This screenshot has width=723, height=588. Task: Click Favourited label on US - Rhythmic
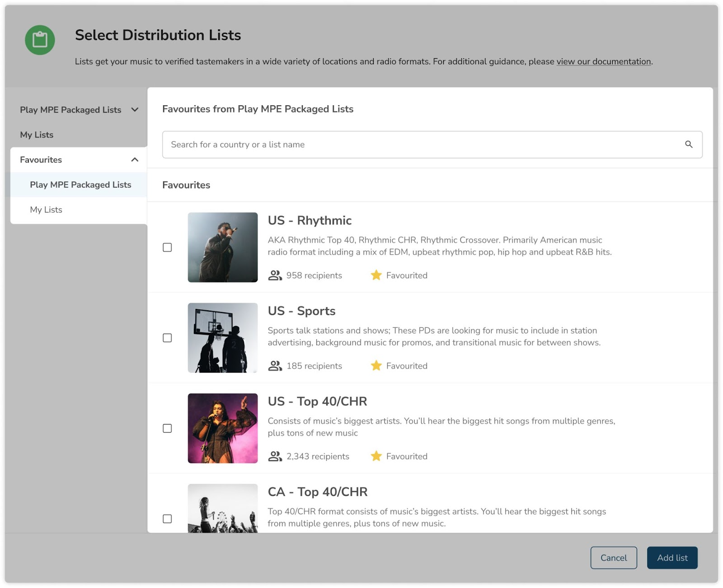(407, 275)
